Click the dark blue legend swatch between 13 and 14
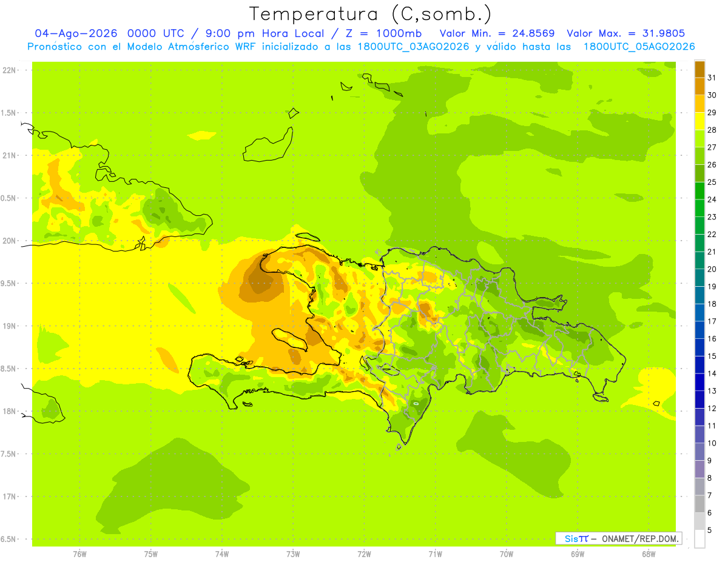 click(699, 382)
